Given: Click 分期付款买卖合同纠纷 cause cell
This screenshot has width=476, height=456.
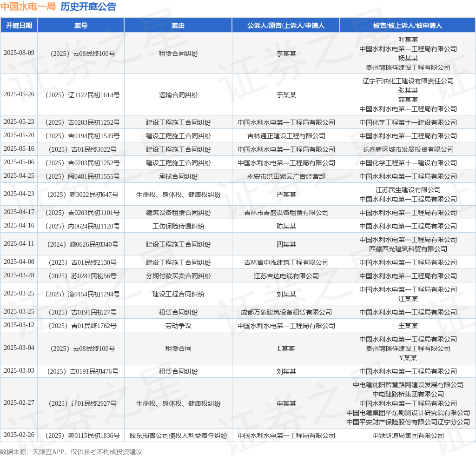Looking at the screenshot, I should click(x=178, y=276).
